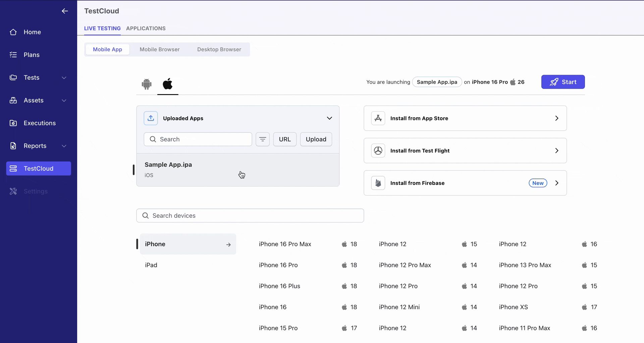
Task: Expand the iPhone device category
Action: 228,245
